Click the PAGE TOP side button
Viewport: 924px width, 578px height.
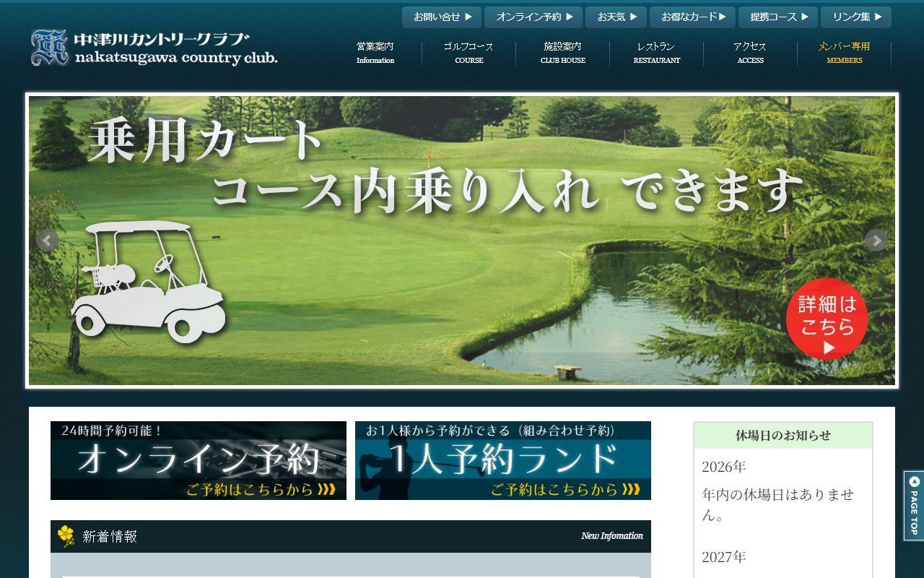coord(914,506)
